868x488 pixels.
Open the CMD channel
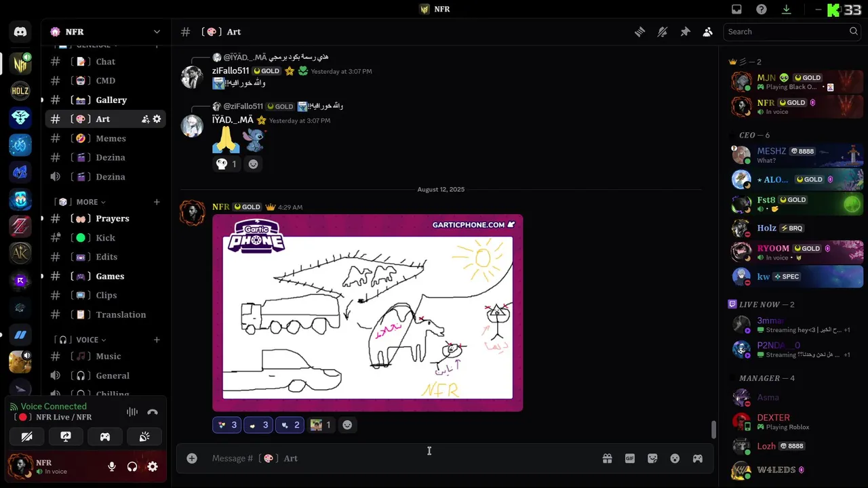coord(105,81)
